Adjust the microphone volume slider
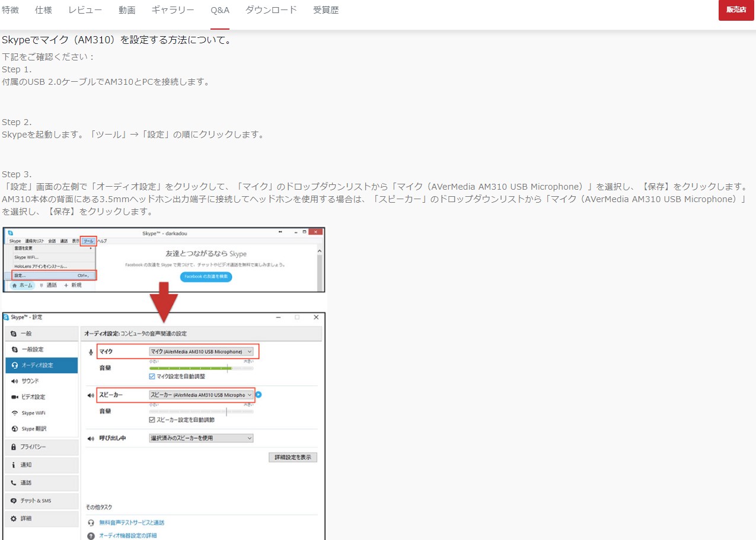This screenshot has width=756, height=540. (202, 368)
